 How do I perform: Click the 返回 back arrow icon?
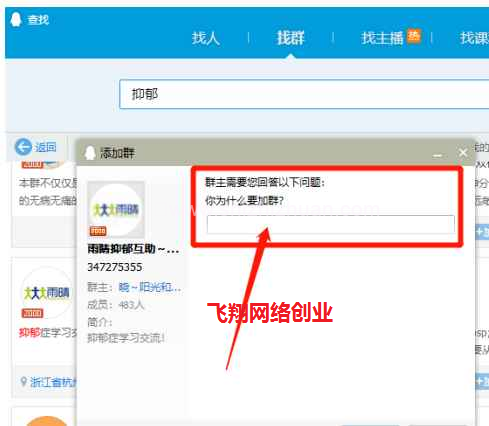[x=23, y=147]
